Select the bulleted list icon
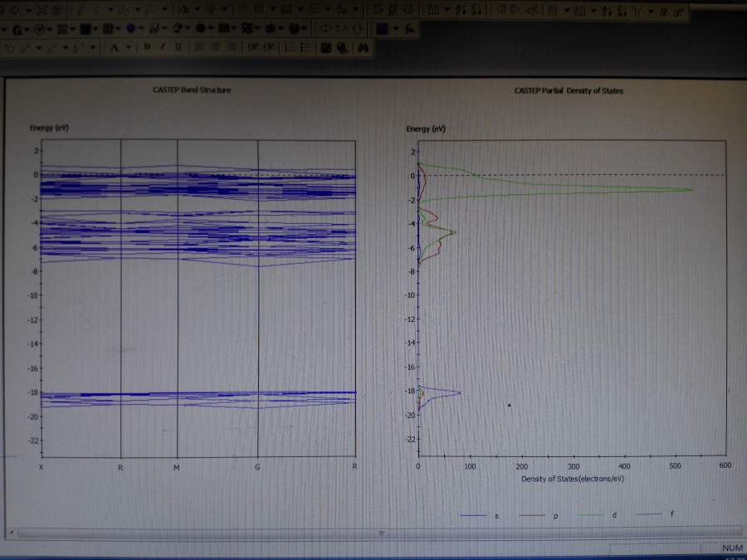The image size is (747, 560). click(x=305, y=47)
